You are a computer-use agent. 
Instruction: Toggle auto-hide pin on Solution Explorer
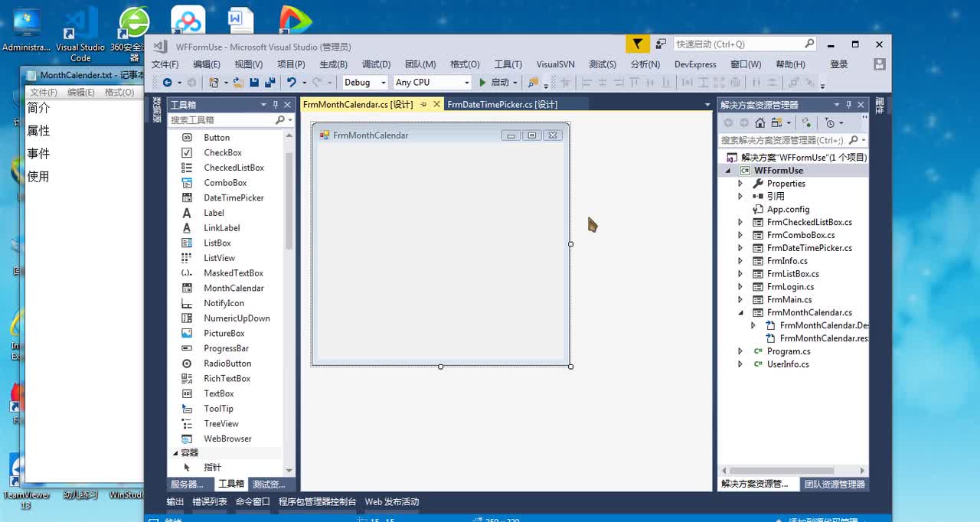pos(848,105)
